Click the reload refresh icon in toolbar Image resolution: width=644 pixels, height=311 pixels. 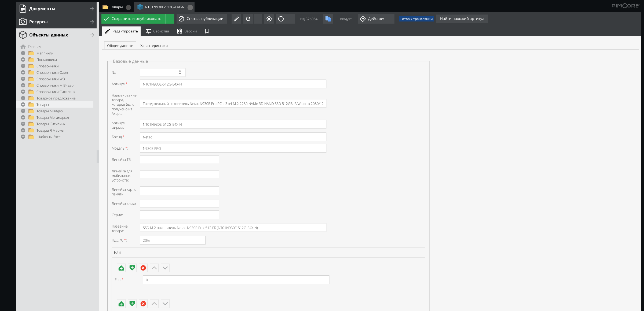click(x=248, y=19)
